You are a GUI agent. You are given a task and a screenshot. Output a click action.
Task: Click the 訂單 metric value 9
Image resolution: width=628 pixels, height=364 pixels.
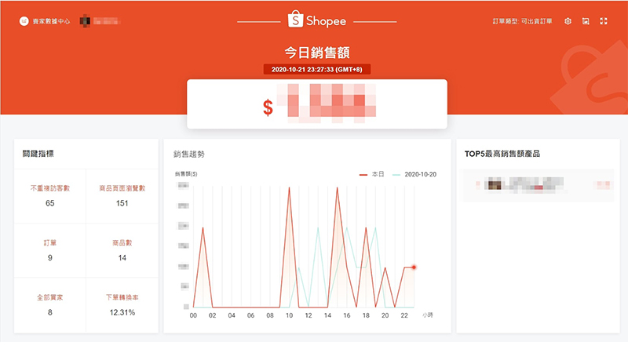tap(49, 258)
